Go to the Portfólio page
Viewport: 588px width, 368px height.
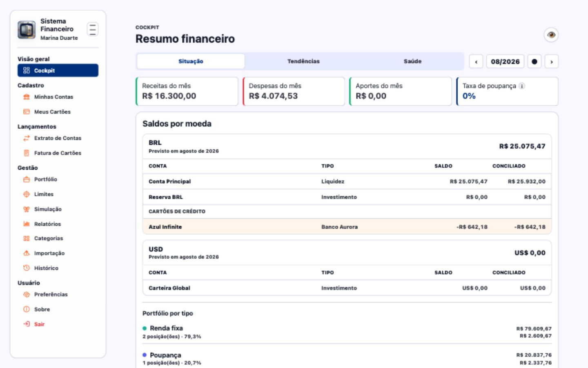(58, 180)
